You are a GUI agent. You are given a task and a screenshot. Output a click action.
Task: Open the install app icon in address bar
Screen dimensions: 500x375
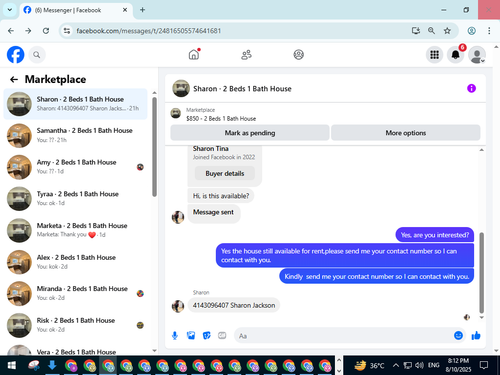tap(416, 31)
